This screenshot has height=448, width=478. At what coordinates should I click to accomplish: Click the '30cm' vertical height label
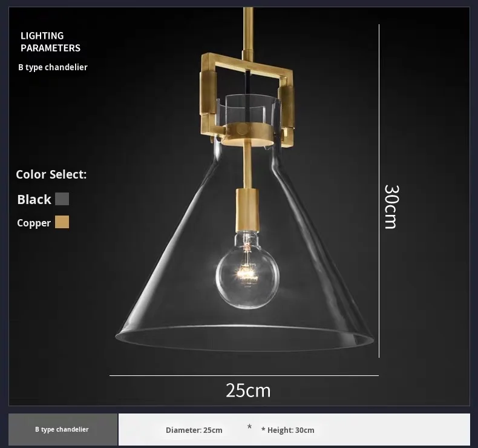391,206
